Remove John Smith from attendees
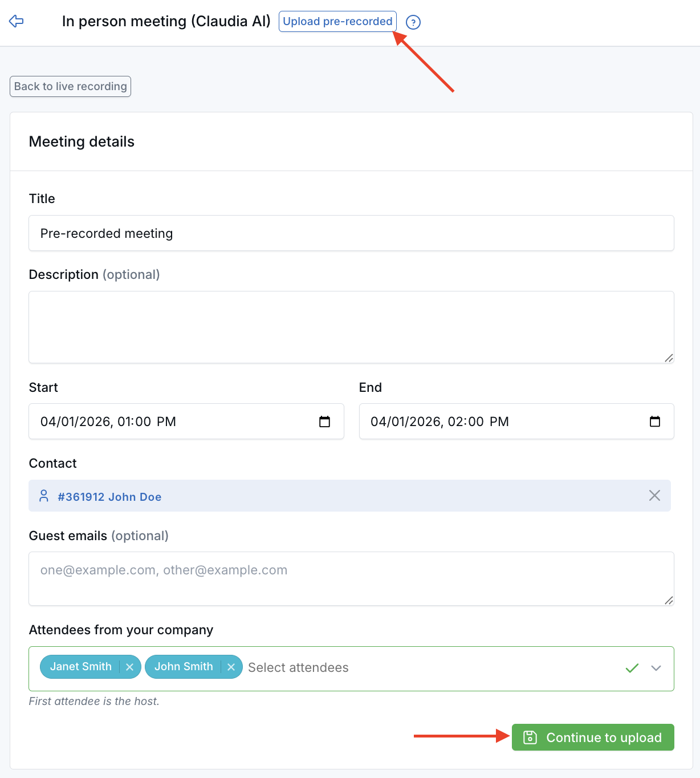This screenshot has height=778, width=700. tap(231, 666)
